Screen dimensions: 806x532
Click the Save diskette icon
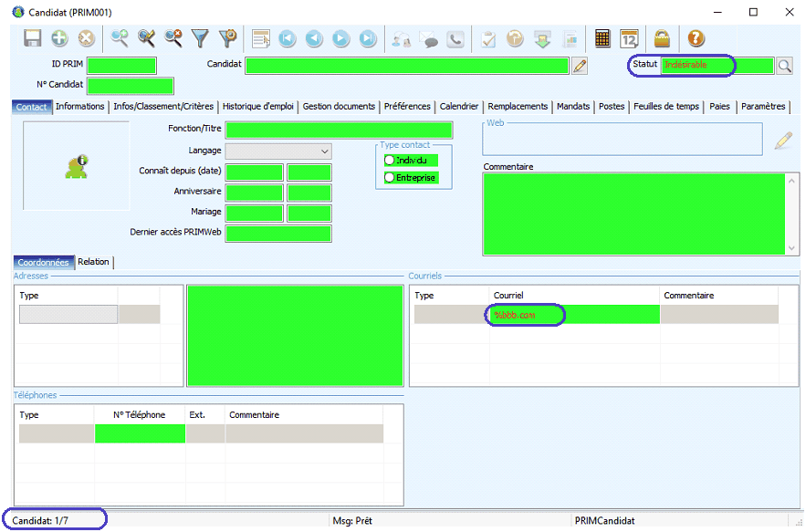pos(33,38)
